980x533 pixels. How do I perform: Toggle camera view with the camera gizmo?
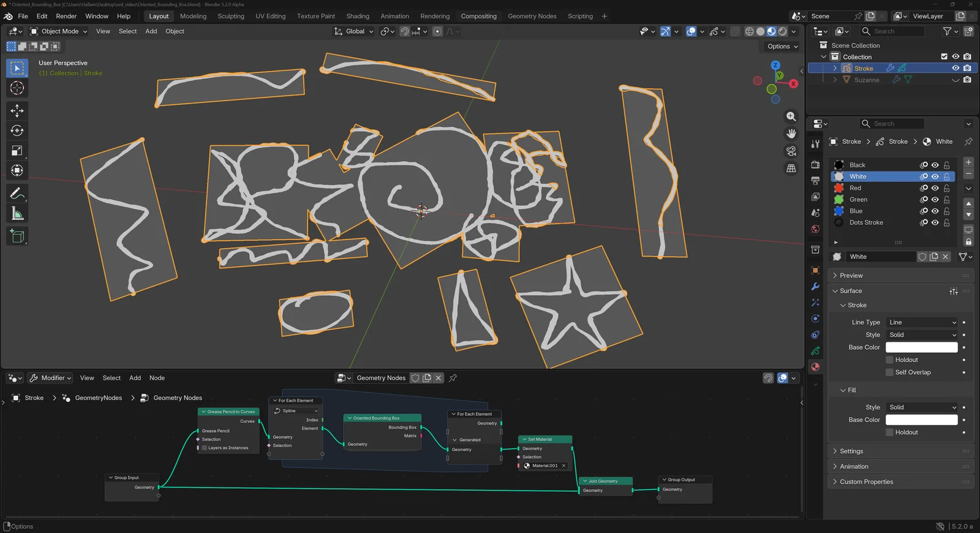click(791, 151)
